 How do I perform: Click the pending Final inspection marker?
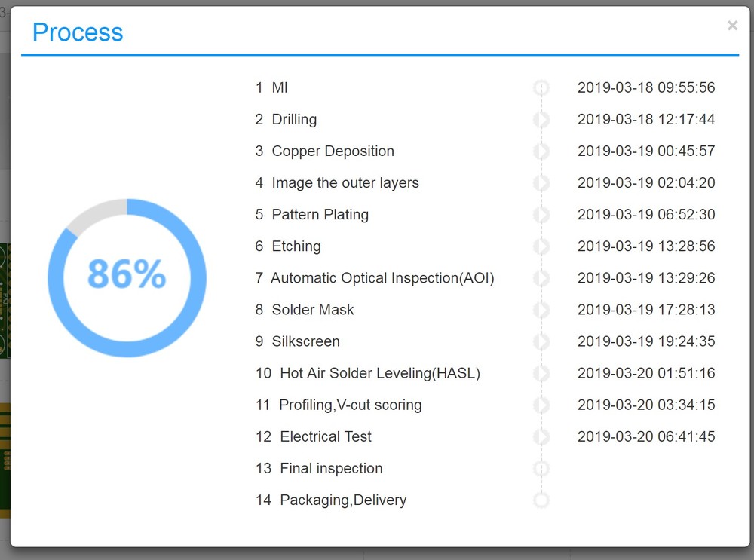pos(541,469)
